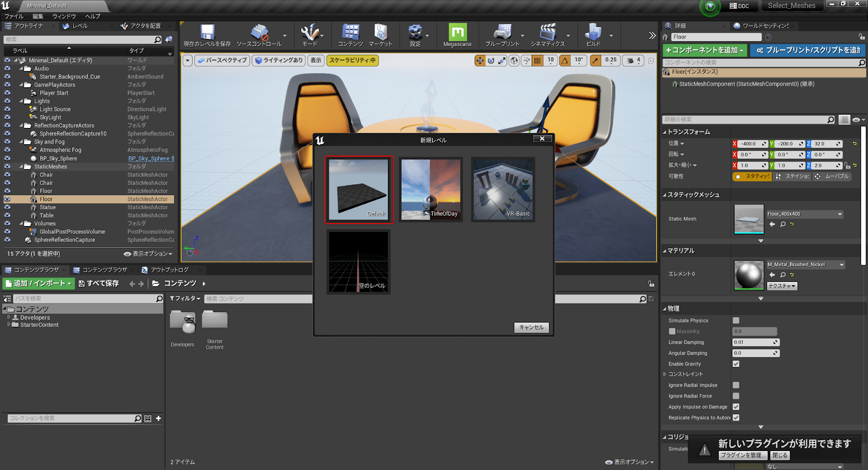Toggle grid snapping icon in viewport
Screen dimensions: 868x470
tap(537, 60)
